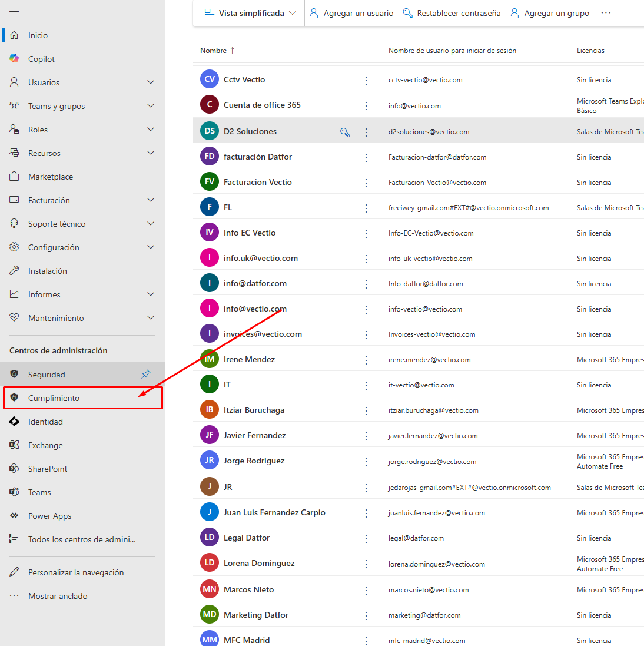The height and width of the screenshot is (646, 644).
Task: Click reset password key icon for D2 Soluciones
Action: coord(345,132)
